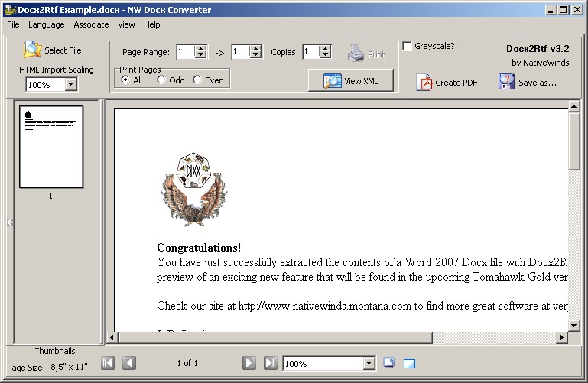Viewport: 588px width, 383px height.
Task: Decrease Copies count
Action: 325,55
